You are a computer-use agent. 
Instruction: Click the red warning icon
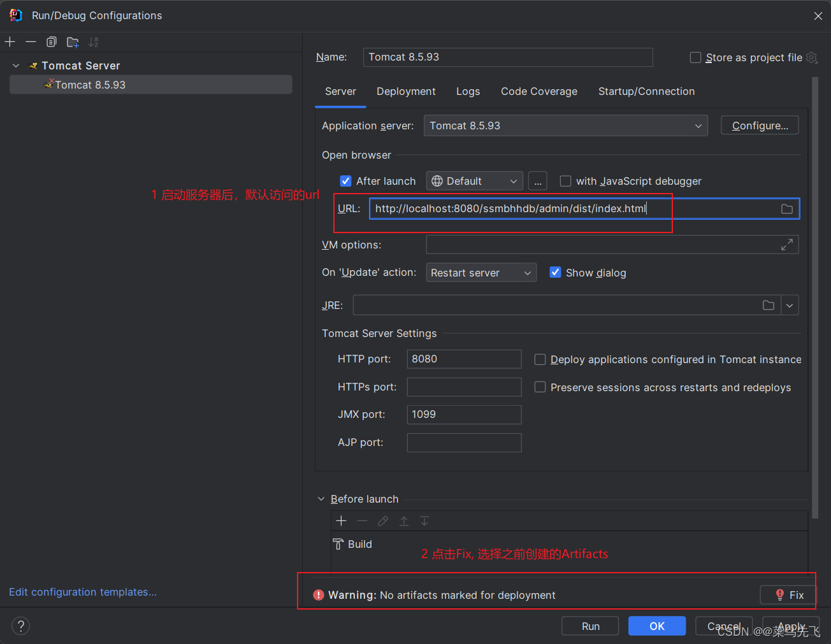tap(319, 595)
